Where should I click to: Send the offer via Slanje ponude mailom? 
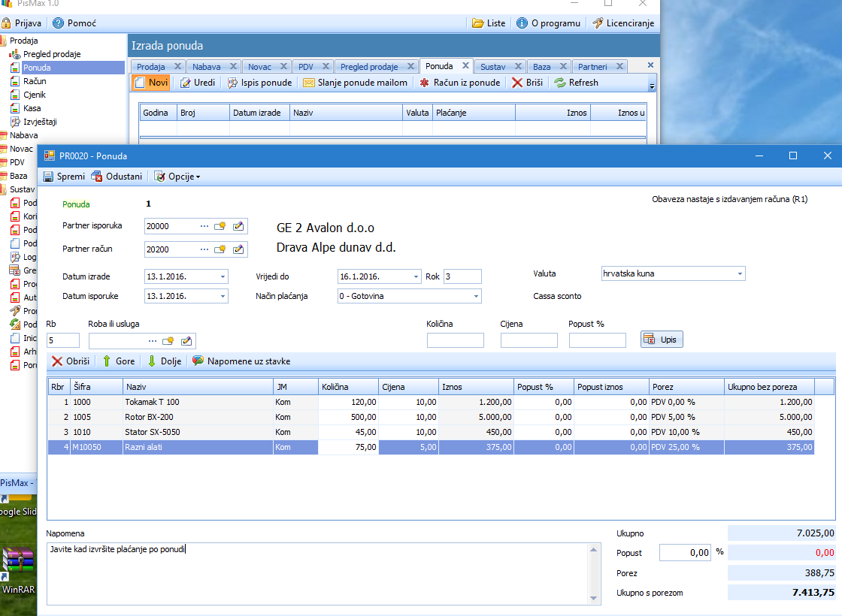click(355, 83)
